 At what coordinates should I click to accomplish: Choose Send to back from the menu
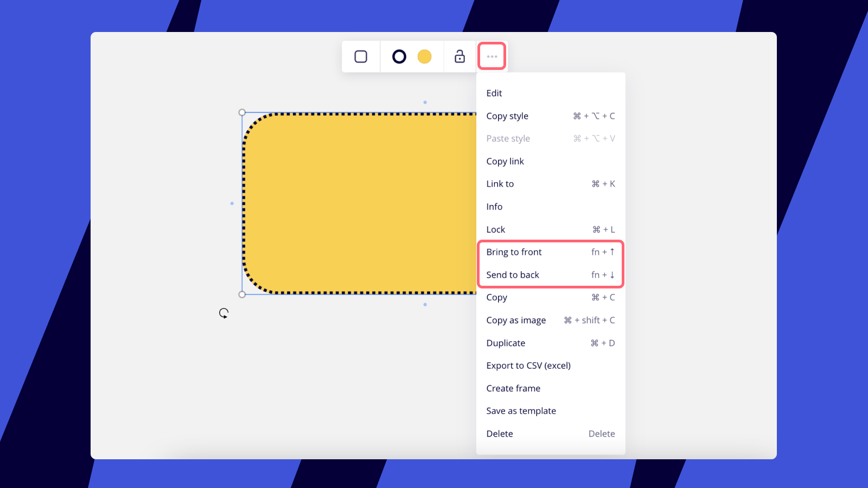512,274
